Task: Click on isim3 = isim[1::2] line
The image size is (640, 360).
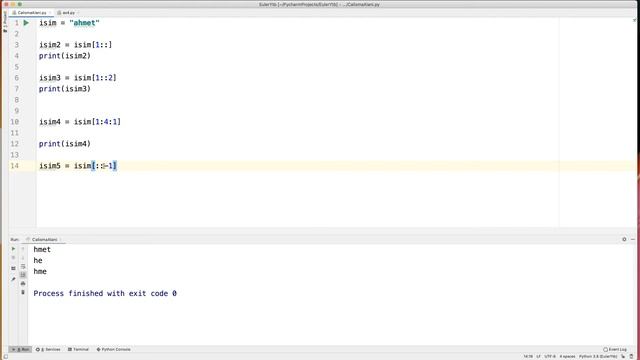Action: point(78,78)
